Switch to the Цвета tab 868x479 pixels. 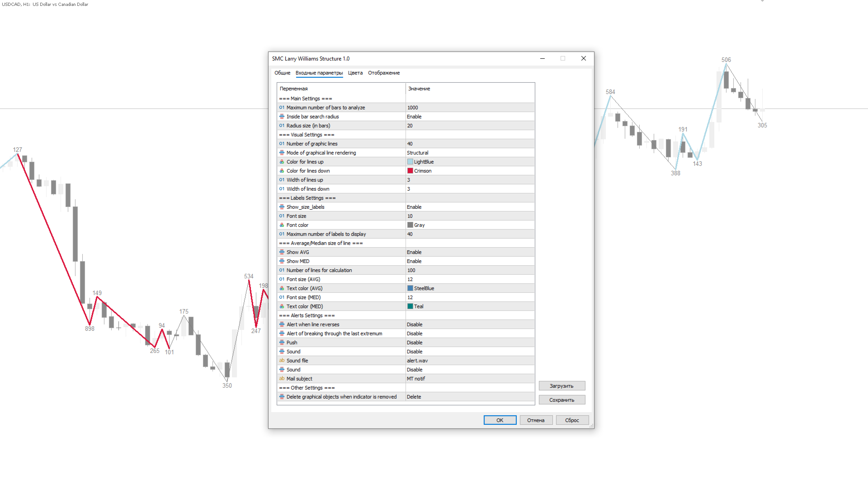tap(355, 73)
